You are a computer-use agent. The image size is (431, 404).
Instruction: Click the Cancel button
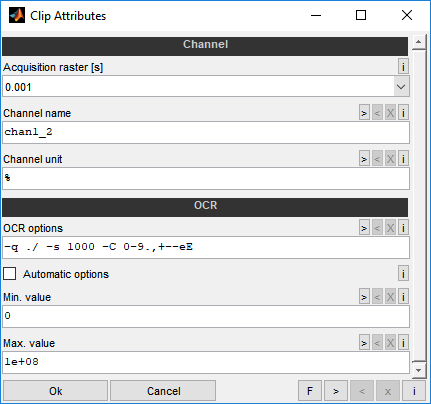[x=163, y=391]
